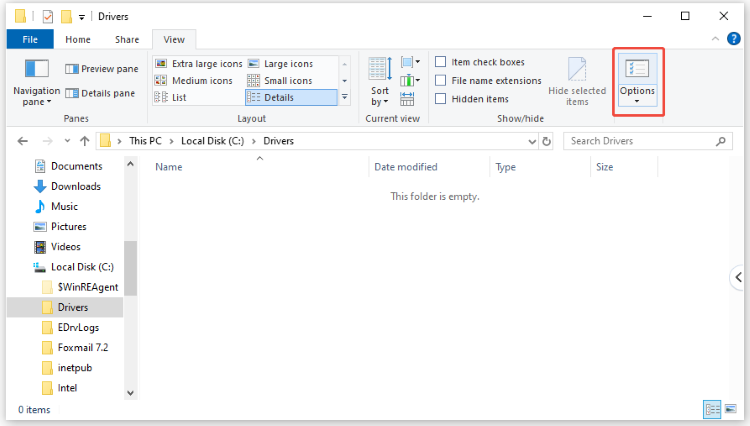Open Downloads in navigation pane
The width and height of the screenshot is (750, 426).
pos(67,186)
